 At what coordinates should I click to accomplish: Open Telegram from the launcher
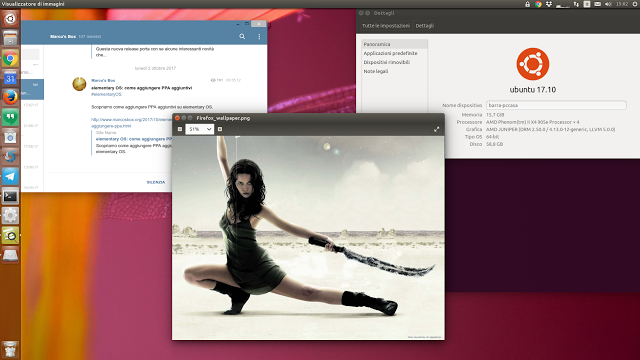[x=10, y=176]
